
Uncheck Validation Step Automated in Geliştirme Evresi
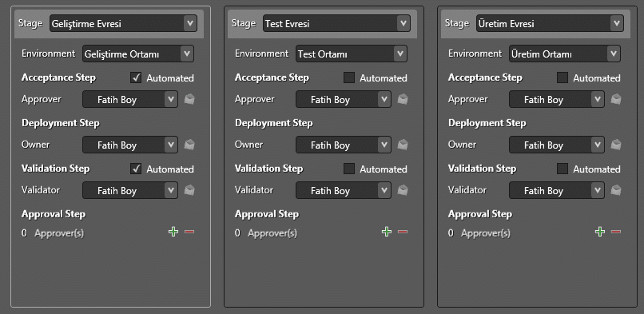tap(136, 169)
